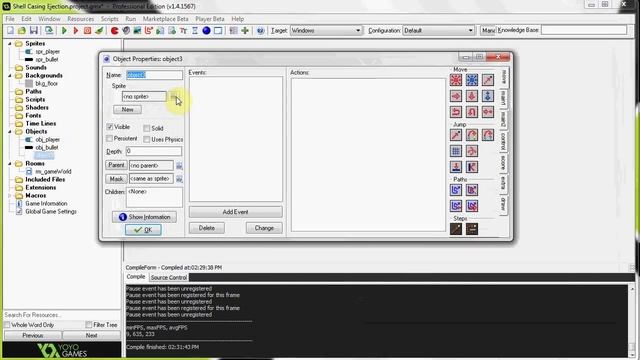Open the mask sprite selection menu
Viewport: 640px width, 360px height.
[179, 179]
